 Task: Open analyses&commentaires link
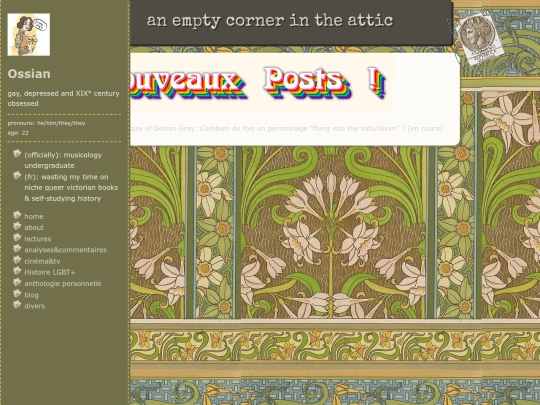tap(65, 250)
